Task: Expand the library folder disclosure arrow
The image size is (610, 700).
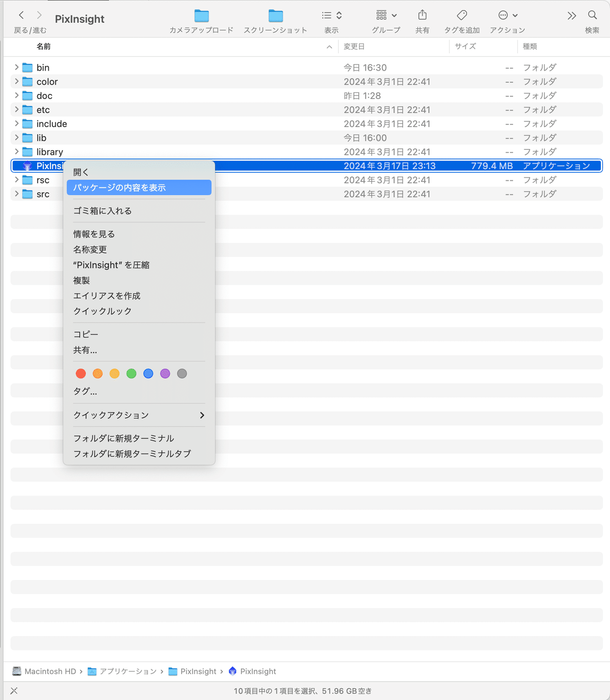Action: click(16, 151)
